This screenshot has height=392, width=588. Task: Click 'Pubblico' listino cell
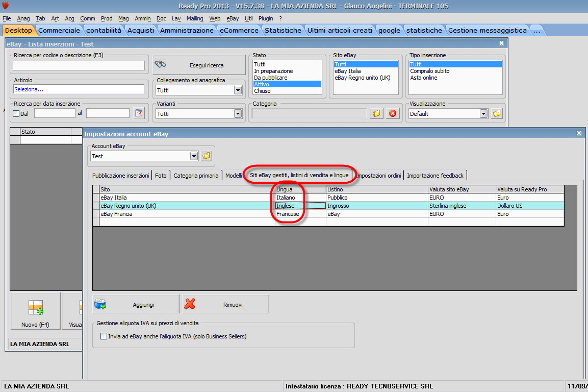(x=377, y=198)
